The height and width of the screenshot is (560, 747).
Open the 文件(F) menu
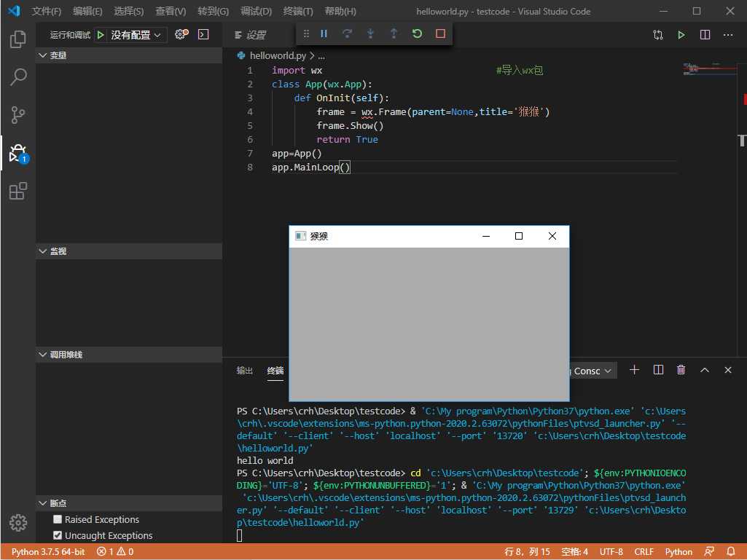[x=47, y=11]
